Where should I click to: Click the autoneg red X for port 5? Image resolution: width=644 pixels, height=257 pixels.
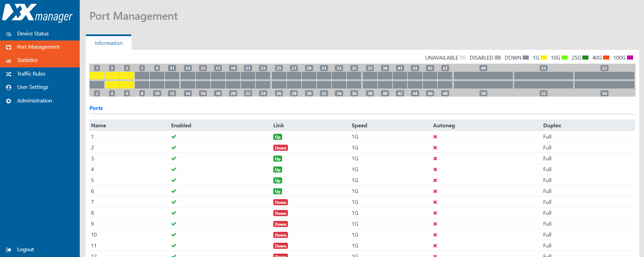click(x=435, y=180)
